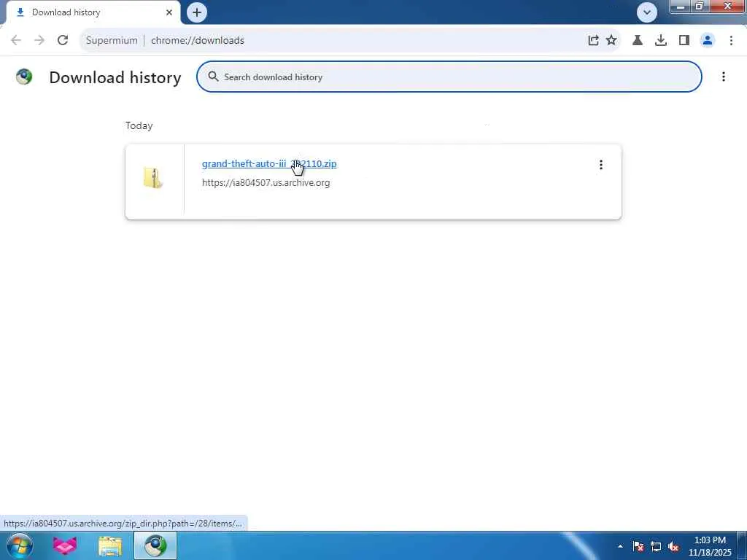Click the ia804507.us.archive.org source URL
Screen dimensions: 747x560
(266, 183)
